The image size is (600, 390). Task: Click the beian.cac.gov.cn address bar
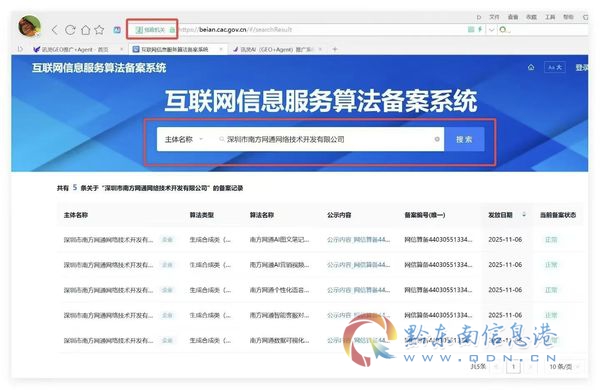321,29
